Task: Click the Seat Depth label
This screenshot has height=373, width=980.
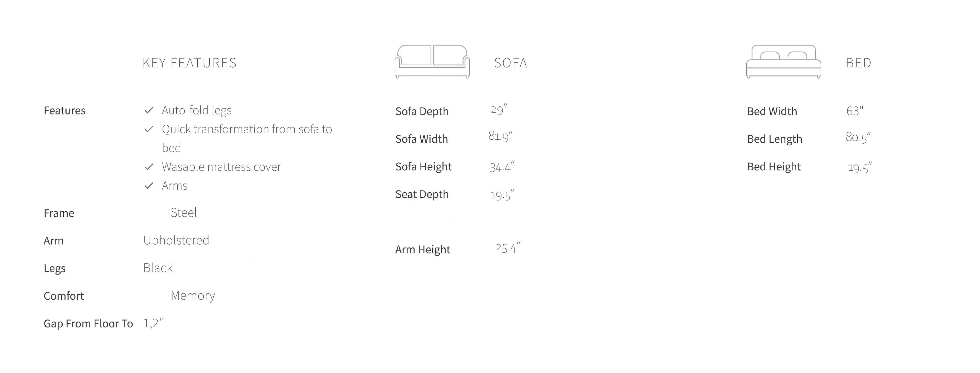Action: pos(422,194)
